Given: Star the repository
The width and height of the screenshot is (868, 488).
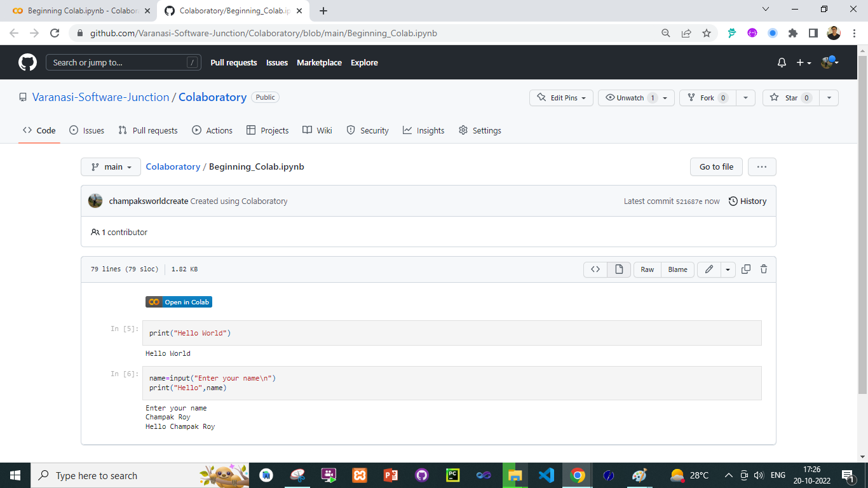Looking at the screenshot, I should point(790,98).
